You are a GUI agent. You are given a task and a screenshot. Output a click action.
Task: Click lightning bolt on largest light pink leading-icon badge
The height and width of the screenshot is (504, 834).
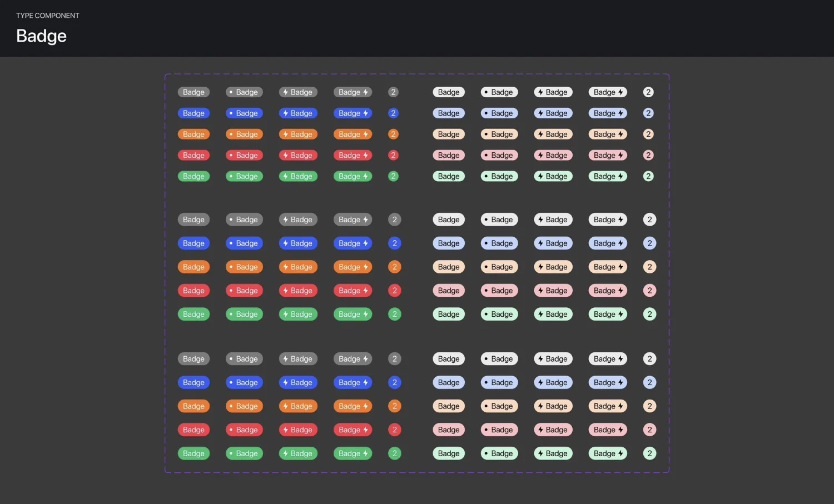point(540,430)
